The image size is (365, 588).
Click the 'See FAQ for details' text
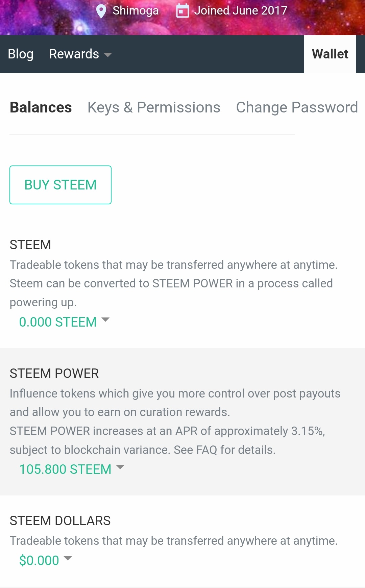(224, 450)
